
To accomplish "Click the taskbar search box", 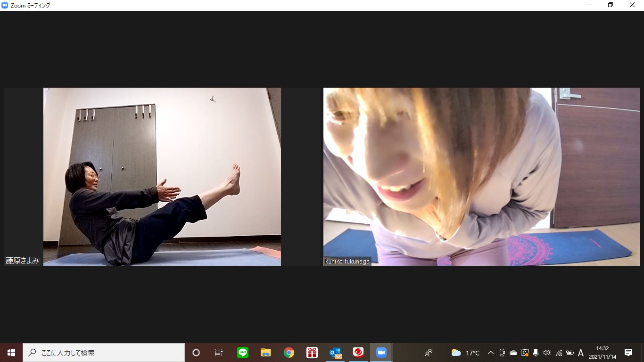I will point(104,353).
